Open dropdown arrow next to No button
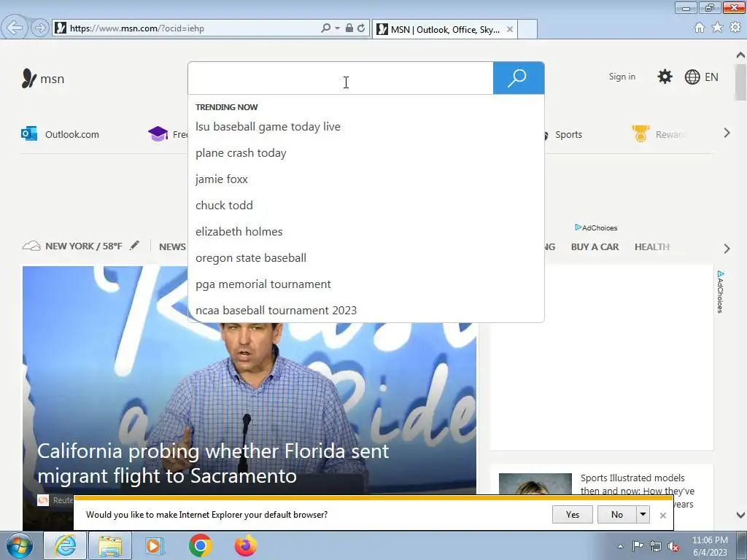This screenshot has height=560, width=747. click(643, 514)
